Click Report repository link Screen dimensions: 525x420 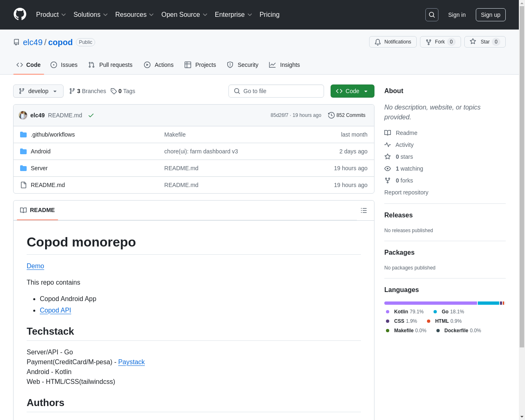pyautogui.click(x=406, y=192)
